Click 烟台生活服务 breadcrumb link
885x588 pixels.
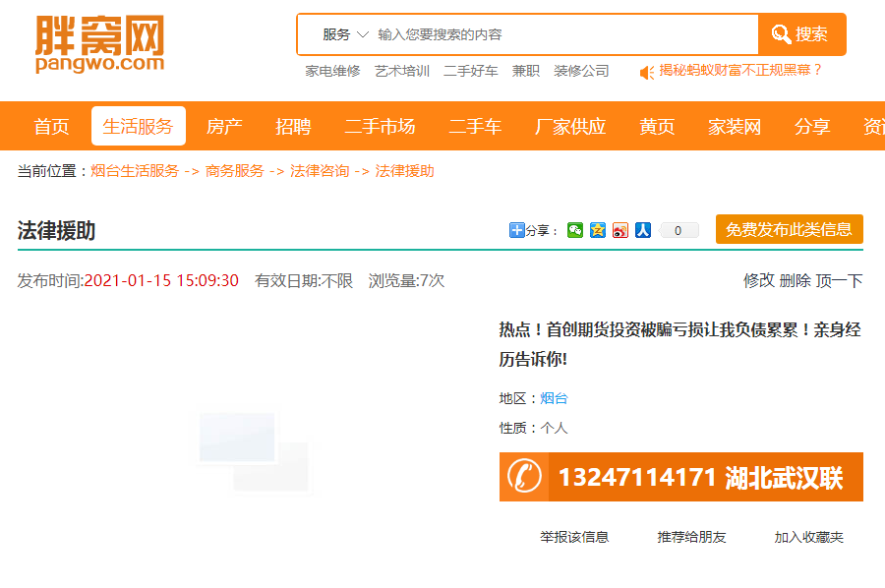135,171
